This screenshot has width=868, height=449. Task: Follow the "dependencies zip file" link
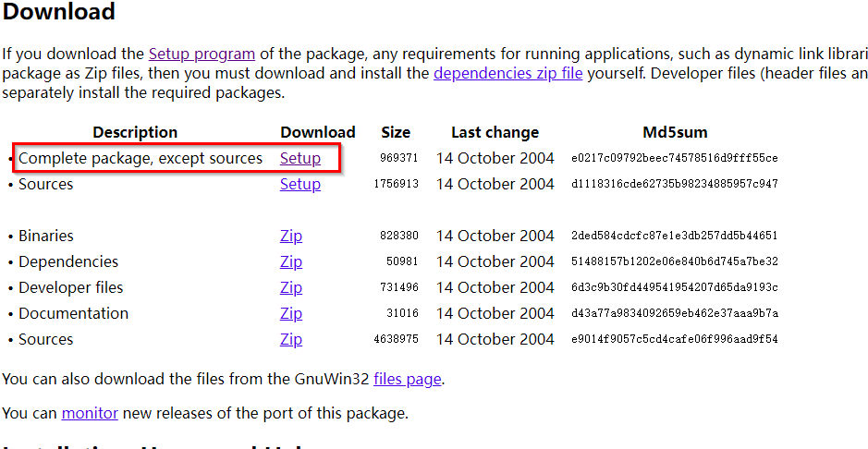[x=507, y=73]
